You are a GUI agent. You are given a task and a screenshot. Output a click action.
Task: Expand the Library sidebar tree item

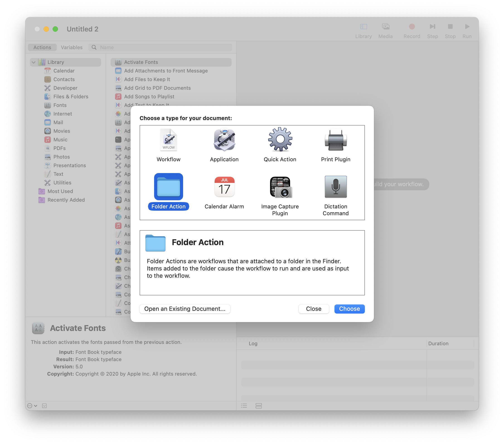coord(34,61)
